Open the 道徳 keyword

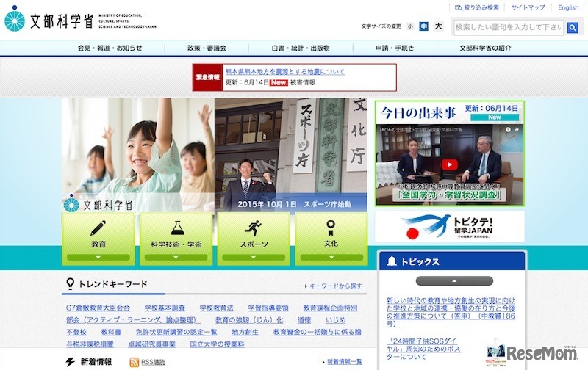coord(304,320)
